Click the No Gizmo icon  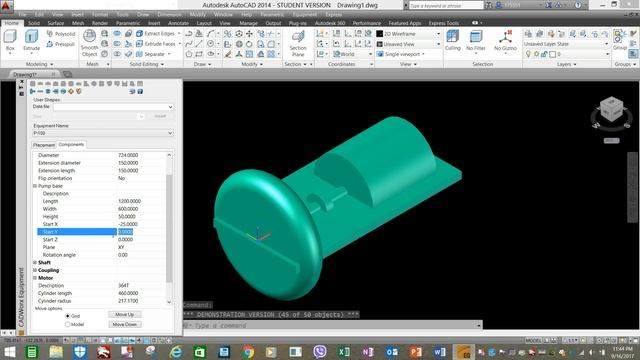505,41
